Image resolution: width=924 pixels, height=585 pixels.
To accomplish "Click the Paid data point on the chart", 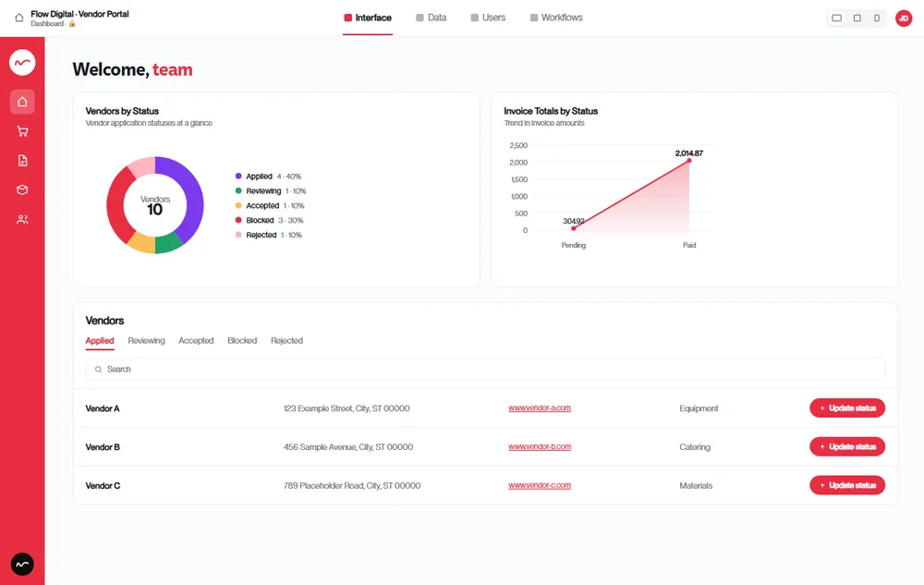I will (689, 160).
